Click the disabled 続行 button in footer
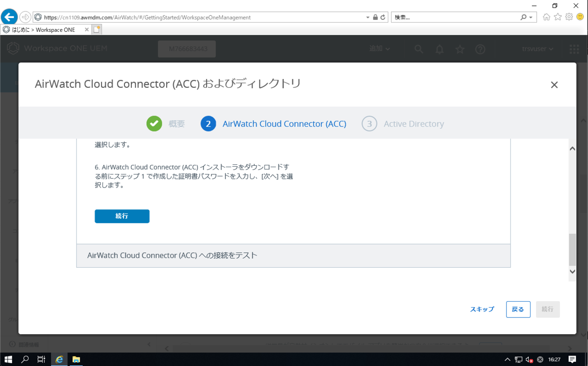Screen dimensions: 588x366 click(x=548, y=309)
